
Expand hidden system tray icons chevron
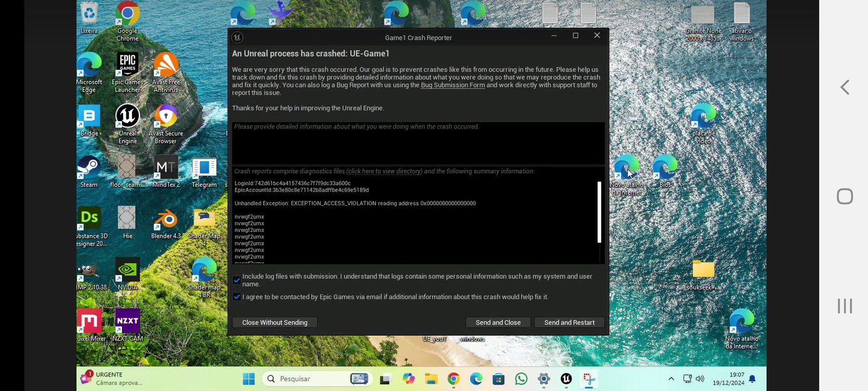671,379
